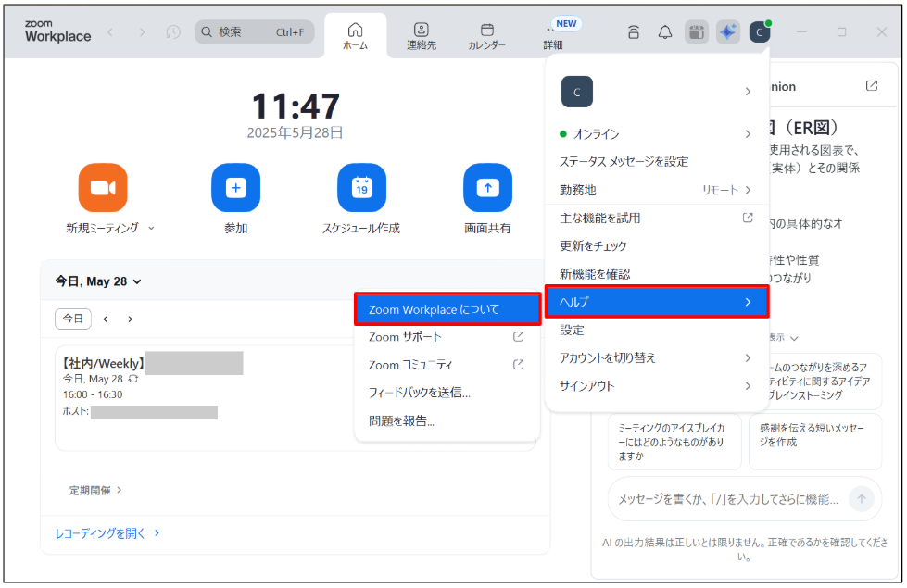Go to the next day arrow
This screenshot has height=588, width=907.
(x=130, y=319)
